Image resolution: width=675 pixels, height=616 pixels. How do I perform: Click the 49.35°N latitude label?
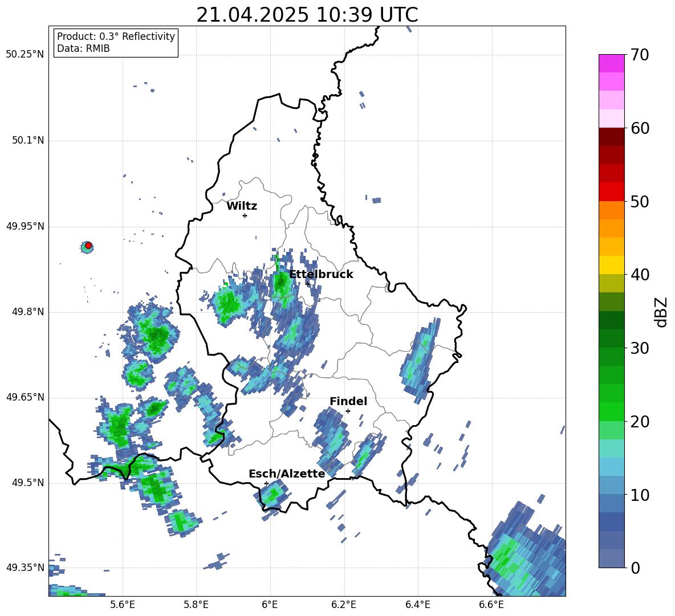[25, 568]
